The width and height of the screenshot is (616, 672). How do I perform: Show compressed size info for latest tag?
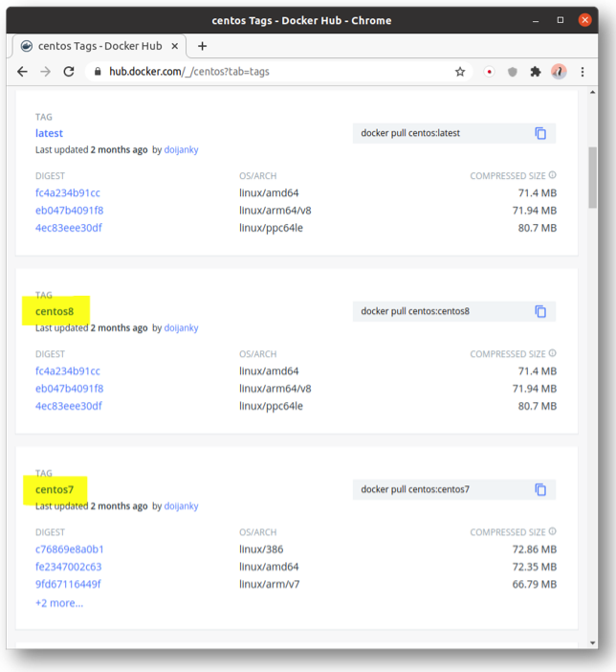553,175
